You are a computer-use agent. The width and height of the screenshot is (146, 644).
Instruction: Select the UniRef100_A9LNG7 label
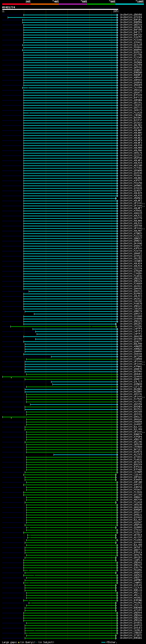[x=131, y=135]
